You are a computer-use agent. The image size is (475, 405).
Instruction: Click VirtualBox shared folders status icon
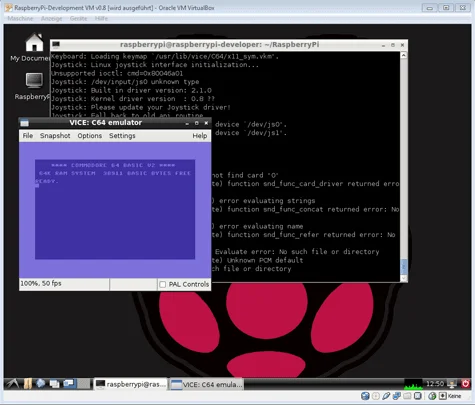(407, 396)
